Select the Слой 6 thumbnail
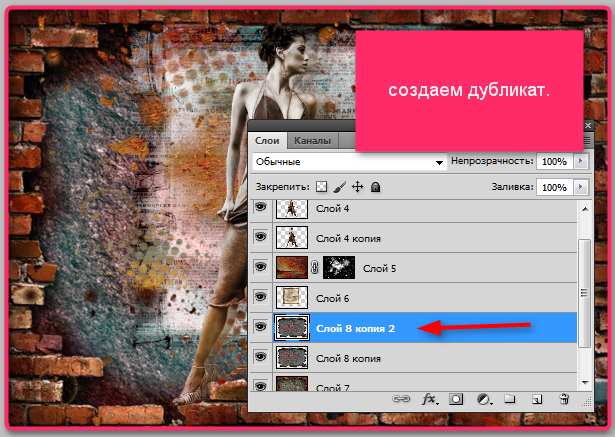Screen dimensions: 615x437 click(x=292, y=297)
